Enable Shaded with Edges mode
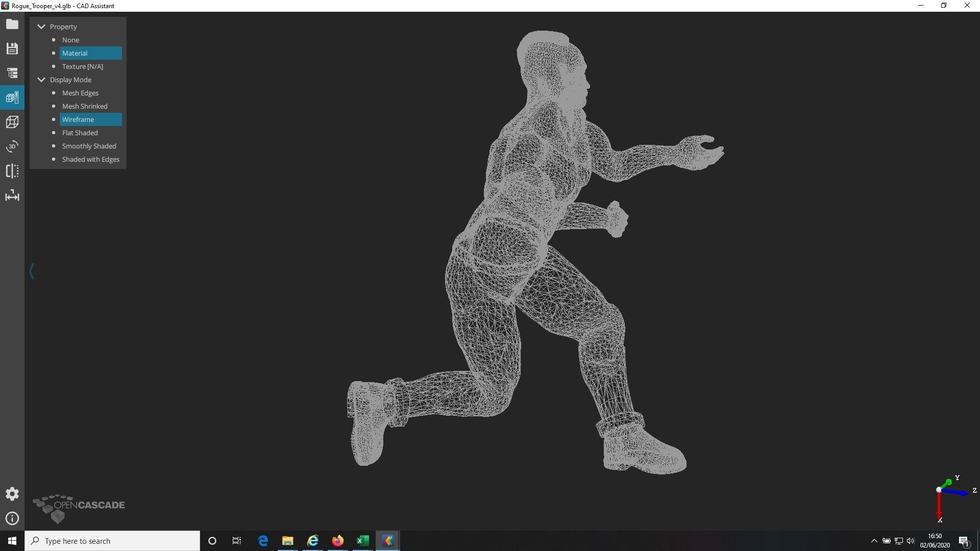The height and width of the screenshot is (551, 980). click(90, 159)
